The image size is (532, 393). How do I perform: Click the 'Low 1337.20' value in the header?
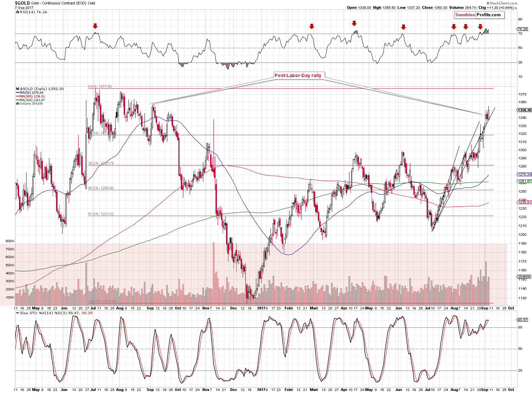click(409, 7)
